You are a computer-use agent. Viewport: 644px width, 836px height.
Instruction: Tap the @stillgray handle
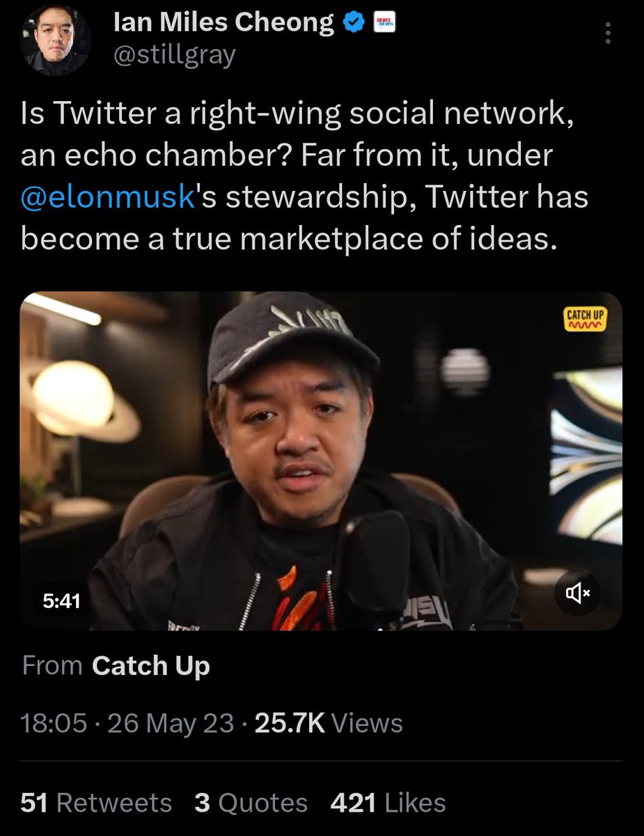pyautogui.click(x=174, y=55)
